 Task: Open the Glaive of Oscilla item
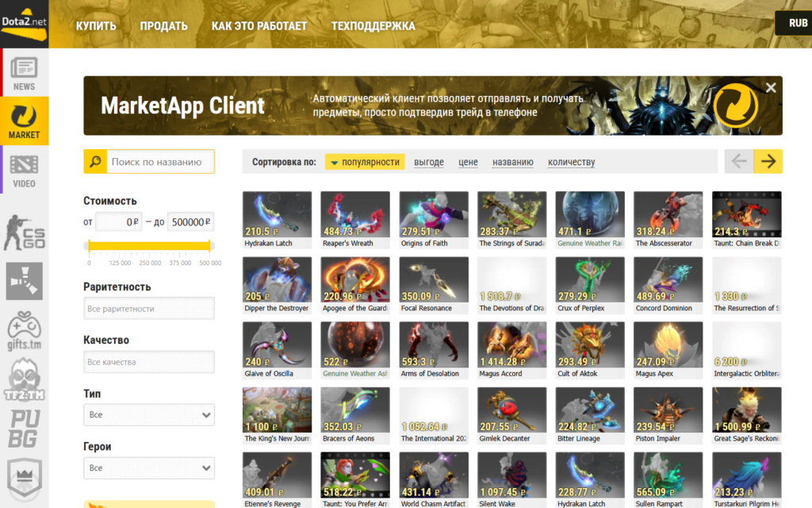pos(277,350)
